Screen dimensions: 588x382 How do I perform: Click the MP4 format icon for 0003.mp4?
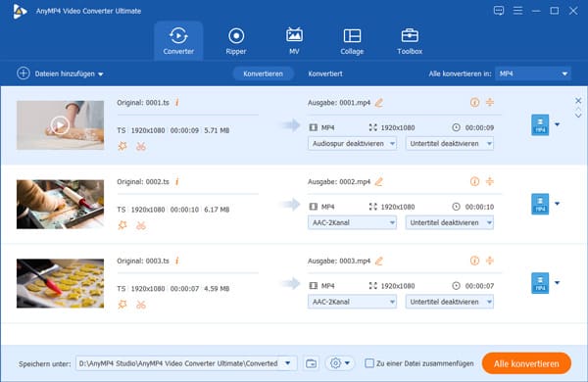click(x=540, y=283)
